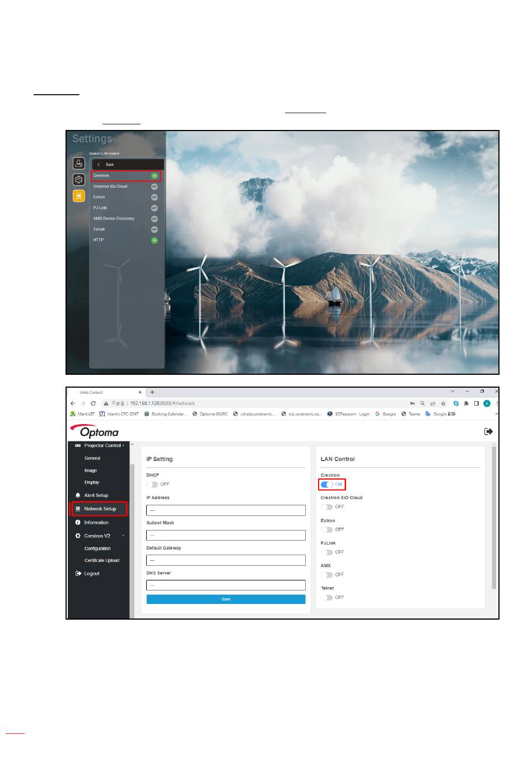Toggle AMX switch on web page

[x=327, y=575]
